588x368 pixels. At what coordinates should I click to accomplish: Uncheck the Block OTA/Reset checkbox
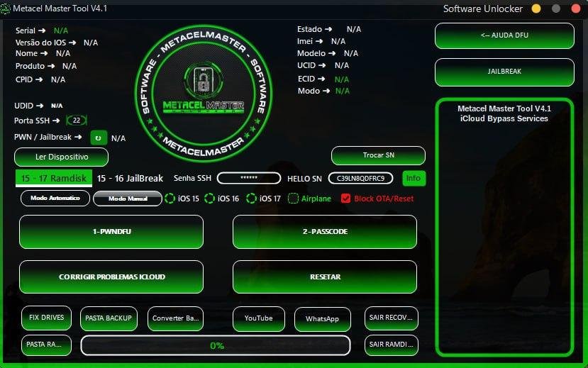pyautogui.click(x=346, y=199)
